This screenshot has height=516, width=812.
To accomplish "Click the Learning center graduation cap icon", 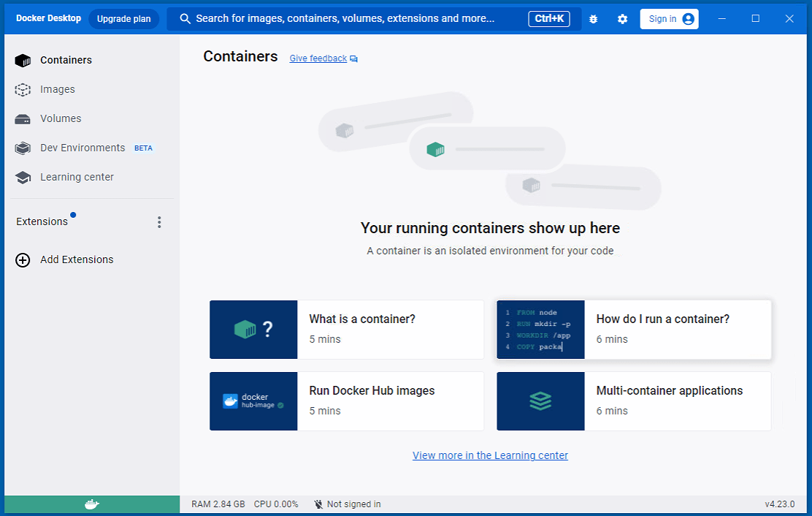I will coord(23,178).
